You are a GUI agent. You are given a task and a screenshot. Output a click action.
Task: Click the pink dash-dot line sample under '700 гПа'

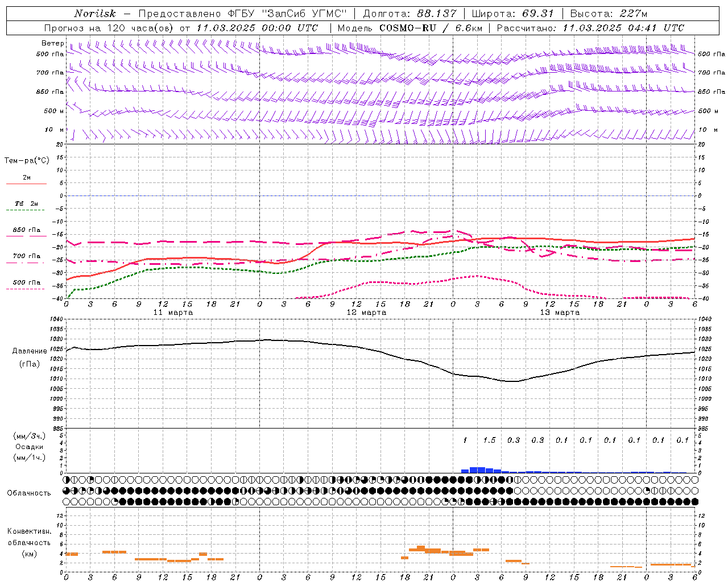pos(26,263)
